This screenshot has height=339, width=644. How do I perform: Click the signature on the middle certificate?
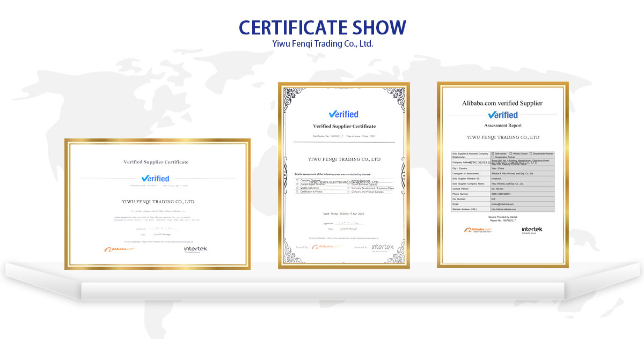click(349, 223)
